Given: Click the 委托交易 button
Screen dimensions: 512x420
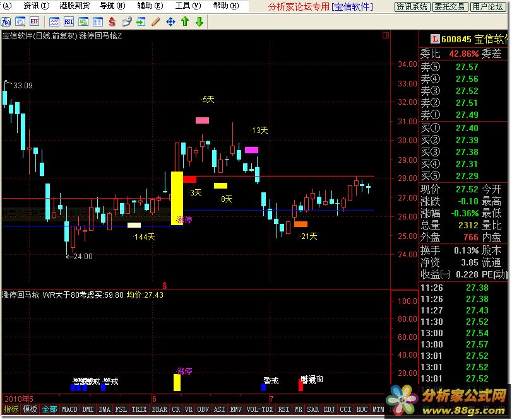Looking at the screenshot, I should tap(450, 7).
